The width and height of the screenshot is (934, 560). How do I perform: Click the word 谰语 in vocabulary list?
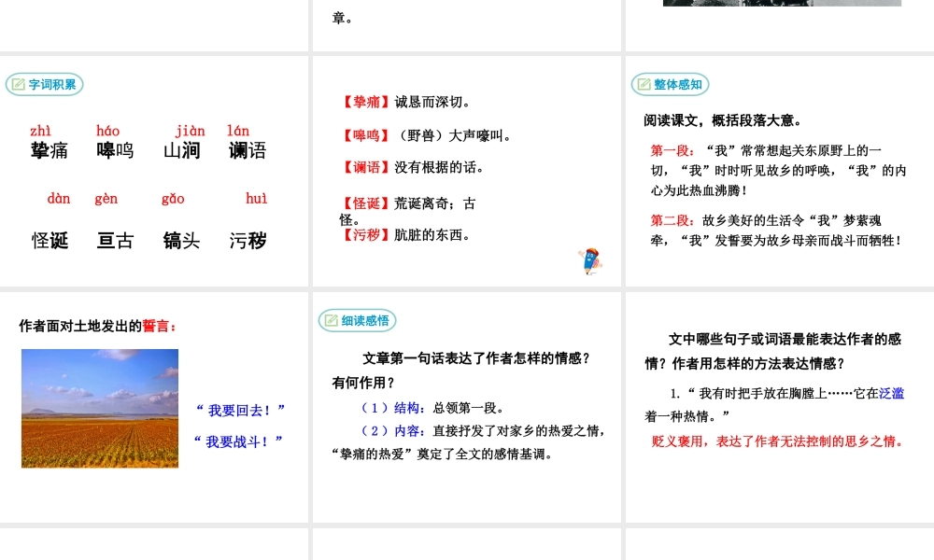(x=248, y=150)
